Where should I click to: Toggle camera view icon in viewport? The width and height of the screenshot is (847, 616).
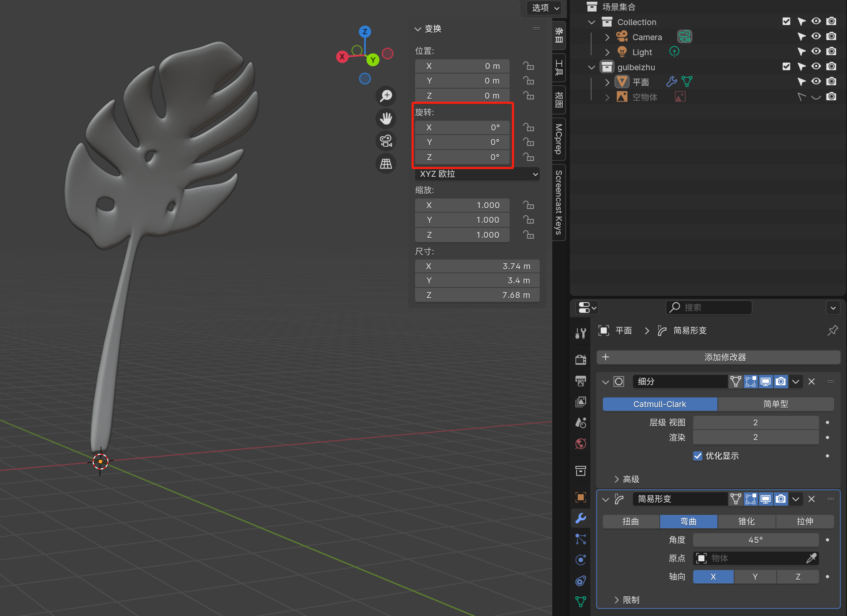(386, 141)
